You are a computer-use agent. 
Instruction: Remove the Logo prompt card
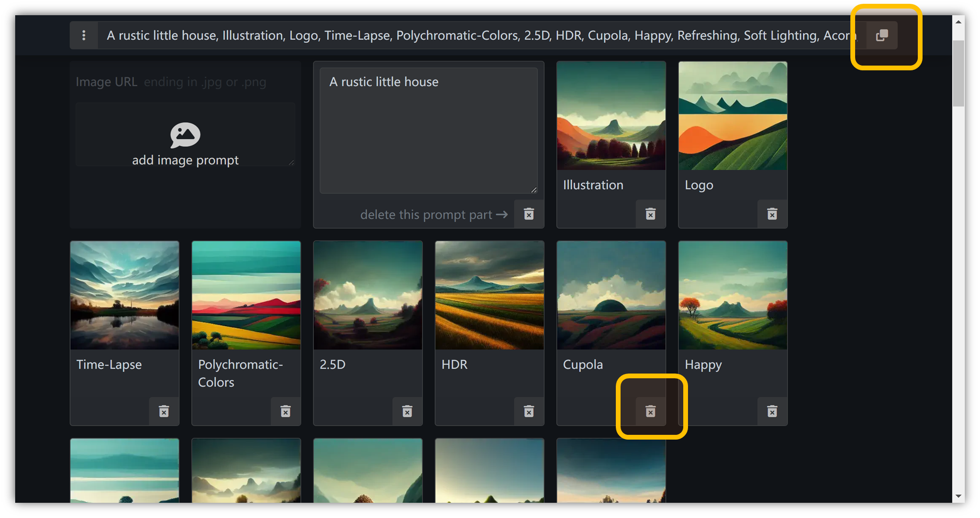tap(772, 214)
